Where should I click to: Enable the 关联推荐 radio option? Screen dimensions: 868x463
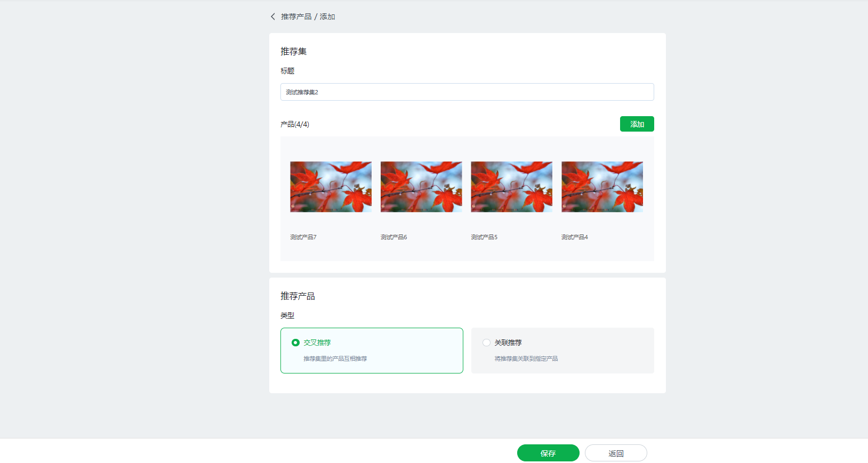(486, 343)
